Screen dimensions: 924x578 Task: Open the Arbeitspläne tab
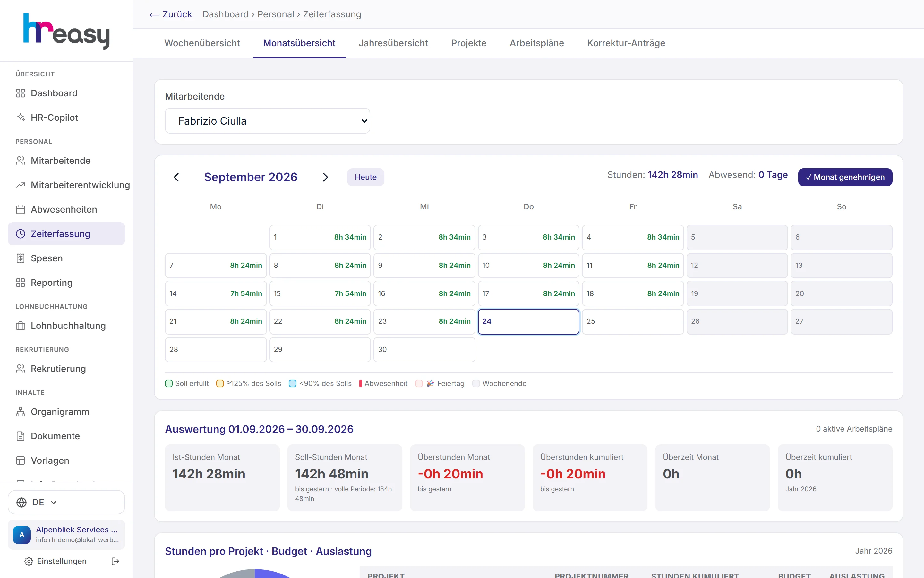tap(537, 43)
